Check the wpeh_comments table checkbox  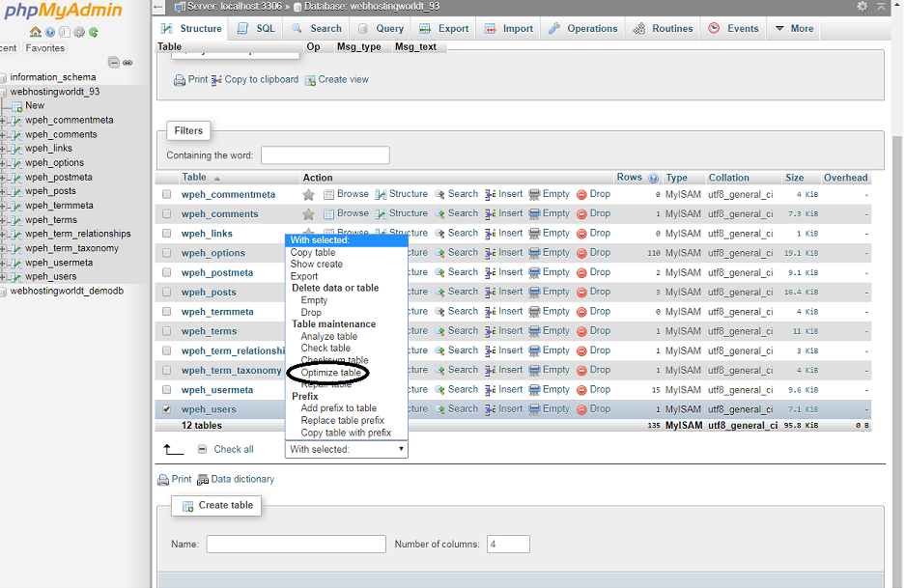166,214
